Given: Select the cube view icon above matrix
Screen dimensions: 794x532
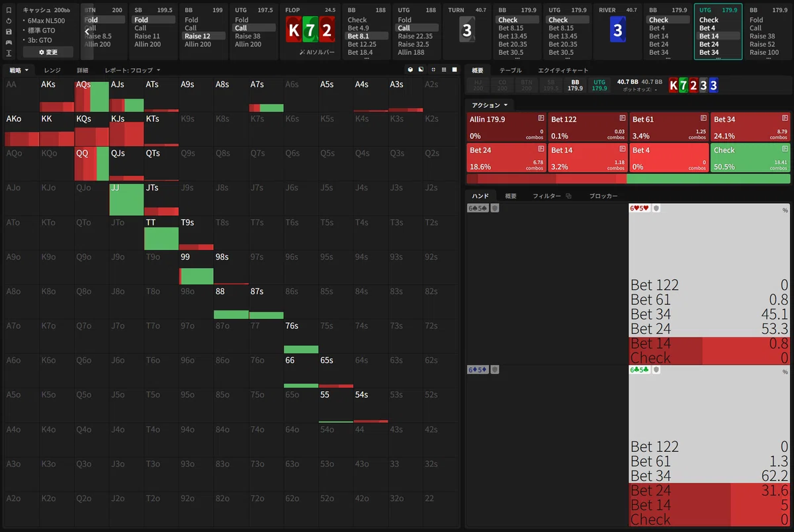Looking at the screenshot, I should point(411,69).
